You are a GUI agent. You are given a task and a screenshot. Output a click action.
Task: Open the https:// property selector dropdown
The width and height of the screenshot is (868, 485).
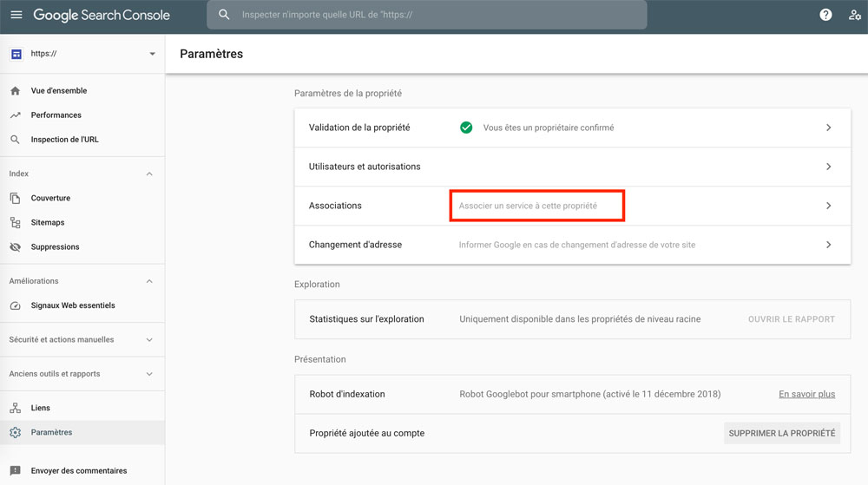point(82,54)
